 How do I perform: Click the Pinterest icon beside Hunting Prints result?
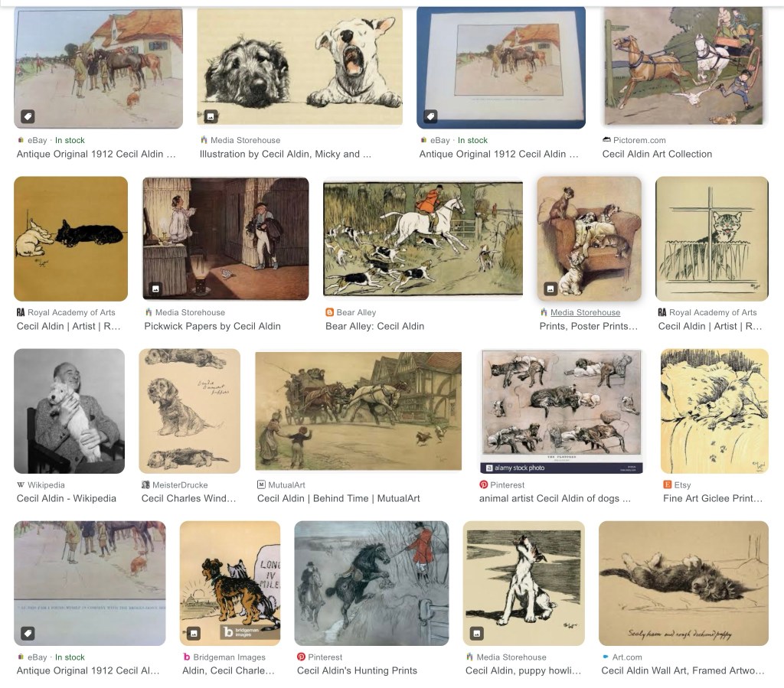coord(301,657)
